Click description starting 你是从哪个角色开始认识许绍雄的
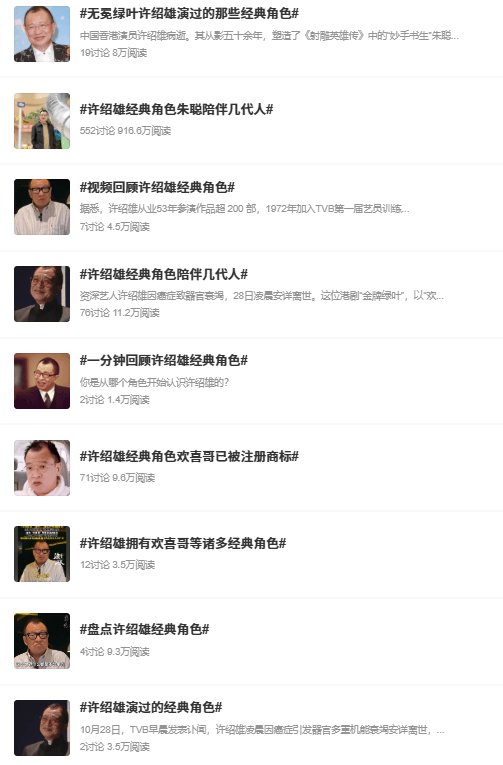503x765 pixels. pyautogui.click(x=154, y=382)
